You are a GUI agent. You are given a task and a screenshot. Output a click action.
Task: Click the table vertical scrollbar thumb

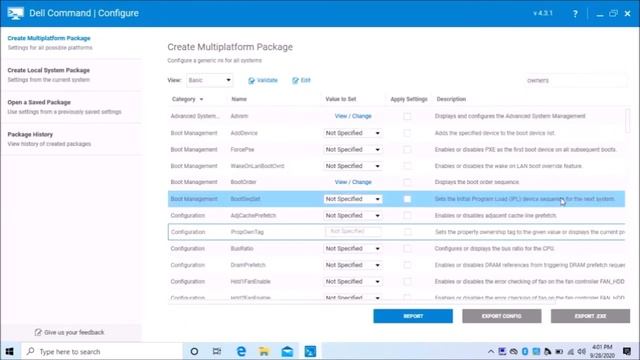point(628,120)
